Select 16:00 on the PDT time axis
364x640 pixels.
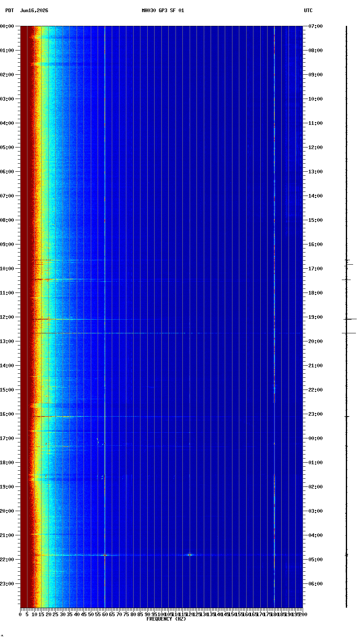pyautogui.click(x=7, y=414)
